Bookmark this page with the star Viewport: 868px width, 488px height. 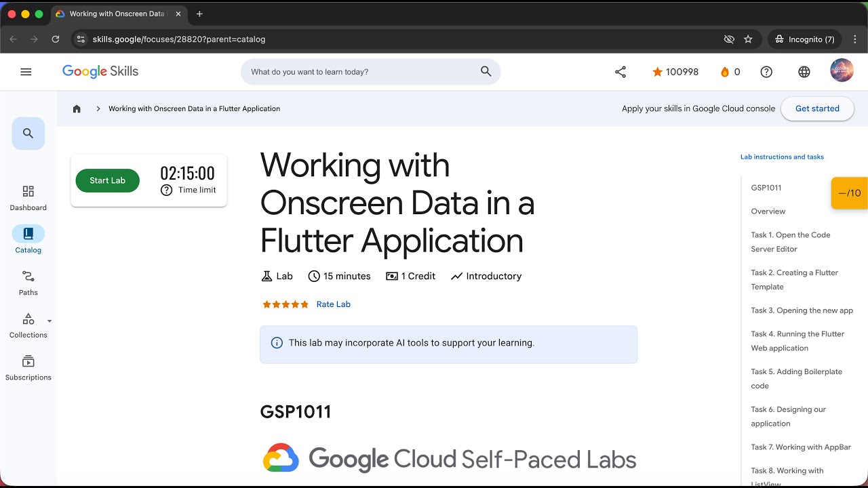(x=748, y=39)
